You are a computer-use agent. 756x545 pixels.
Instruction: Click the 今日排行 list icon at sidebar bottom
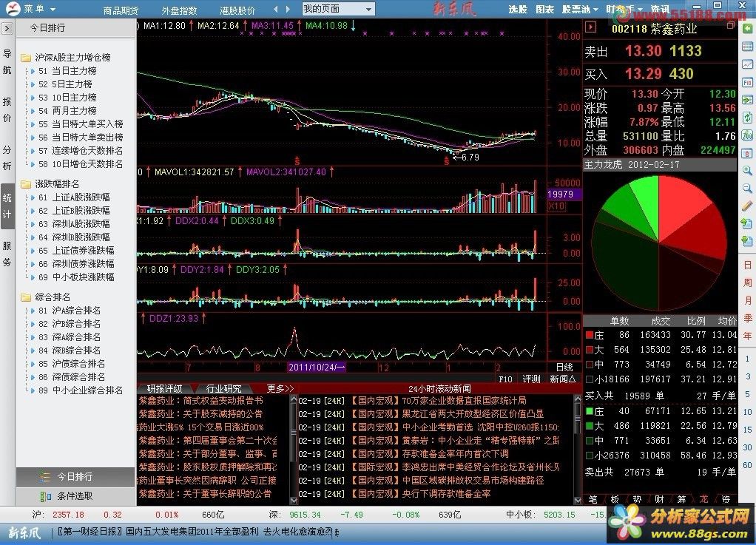pyautogui.click(x=45, y=477)
